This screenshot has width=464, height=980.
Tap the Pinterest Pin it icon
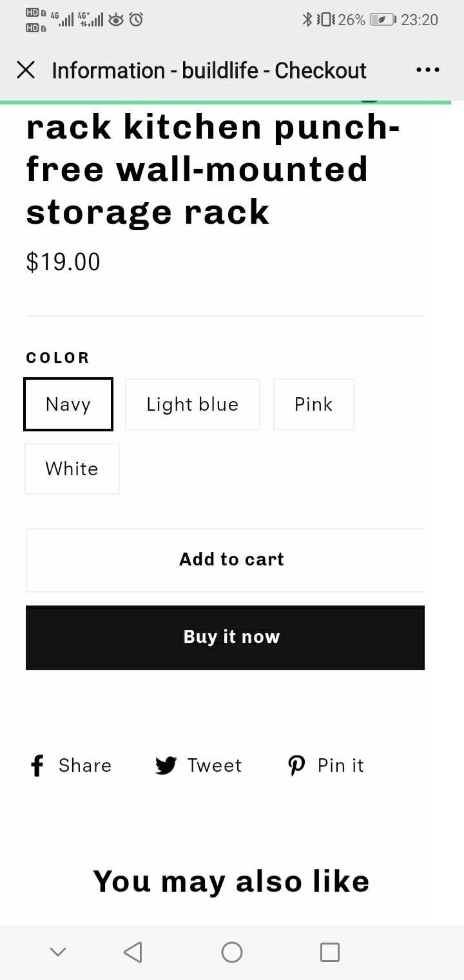[x=296, y=765]
